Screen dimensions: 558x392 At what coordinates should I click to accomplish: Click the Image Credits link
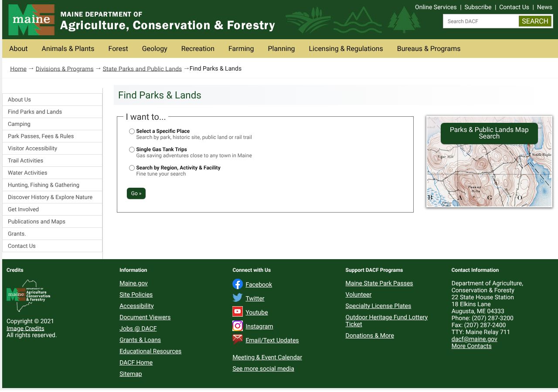pyautogui.click(x=25, y=328)
